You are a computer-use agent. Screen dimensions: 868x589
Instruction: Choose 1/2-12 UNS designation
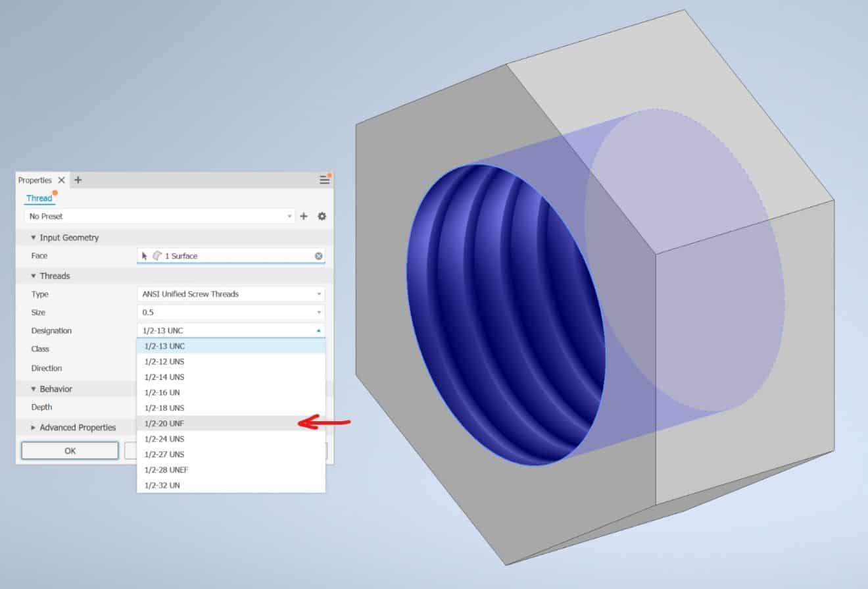pos(231,361)
